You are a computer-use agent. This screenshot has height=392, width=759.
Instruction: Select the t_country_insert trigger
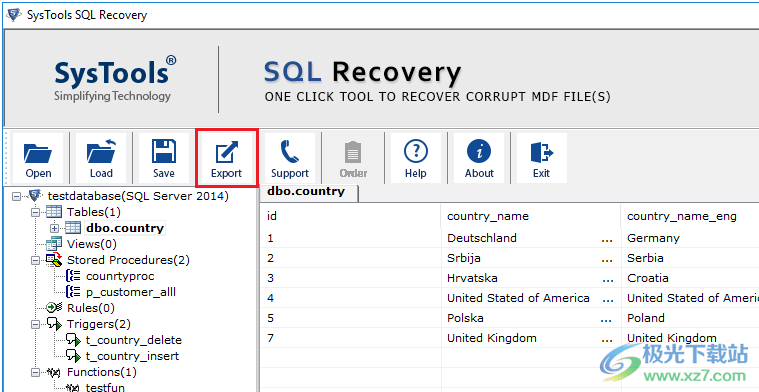(x=132, y=356)
